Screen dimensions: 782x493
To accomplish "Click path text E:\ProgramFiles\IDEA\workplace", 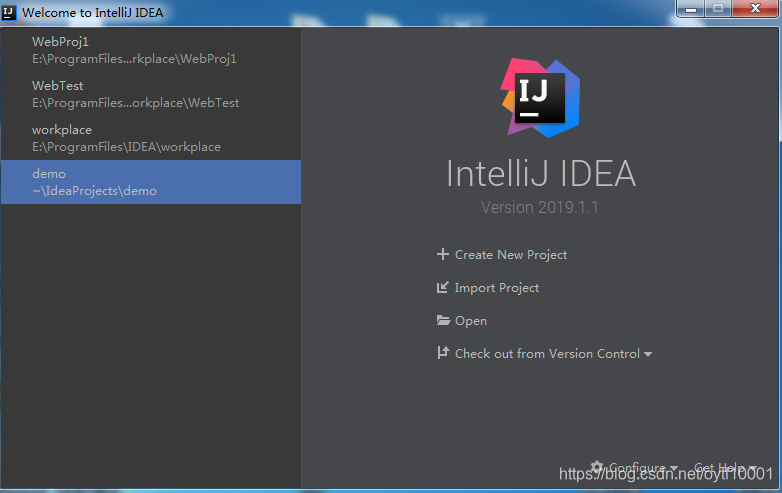I will [126, 147].
